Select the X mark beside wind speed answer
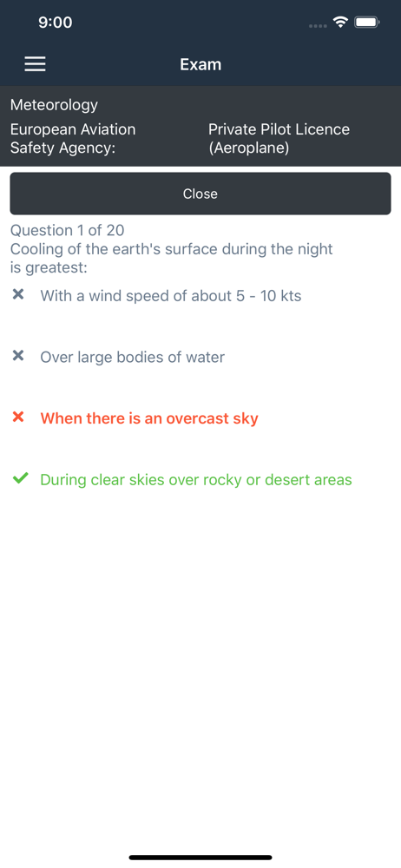Image resolution: width=401 pixels, height=868 pixels. 18,294
